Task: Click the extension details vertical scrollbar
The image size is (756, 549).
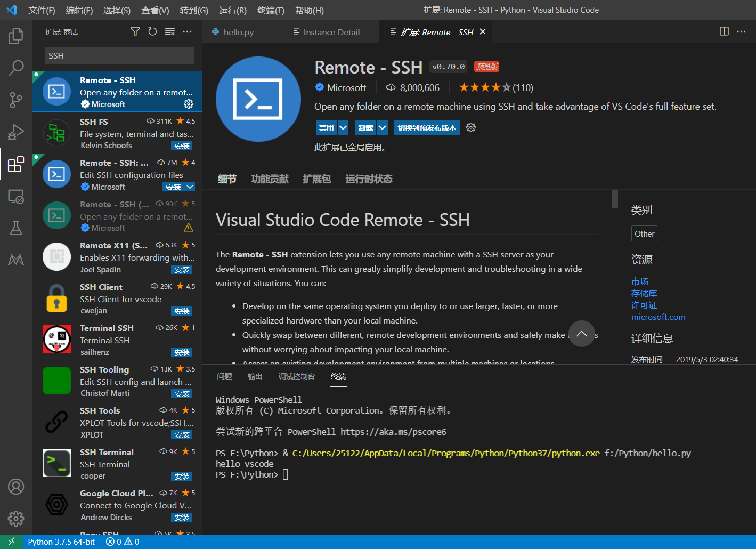Action: [614, 199]
